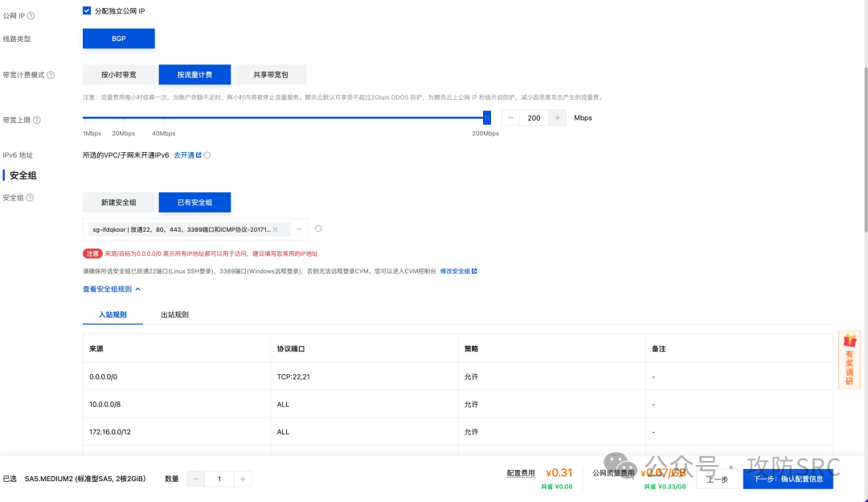The image size is (868, 502).
Task: Open the 带宽上限 help icon
Action: coord(38,119)
